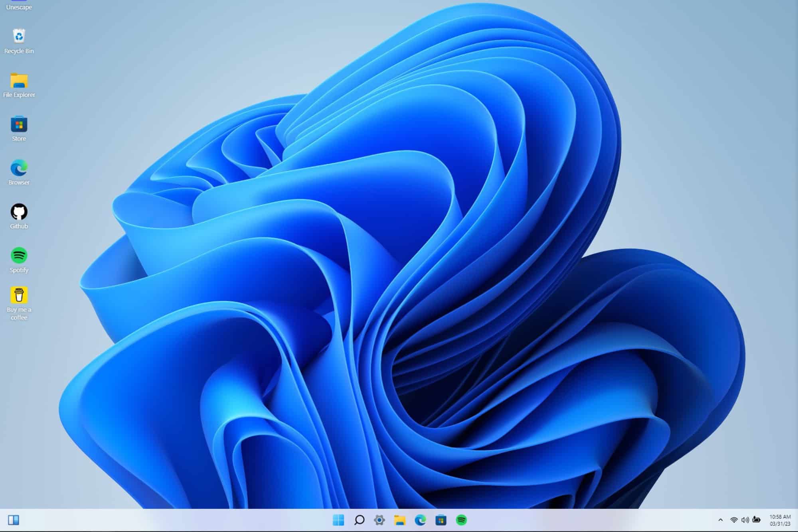The height and width of the screenshot is (532, 798).
Task: Open Microsoft Store in taskbar
Action: coord(441,520)
